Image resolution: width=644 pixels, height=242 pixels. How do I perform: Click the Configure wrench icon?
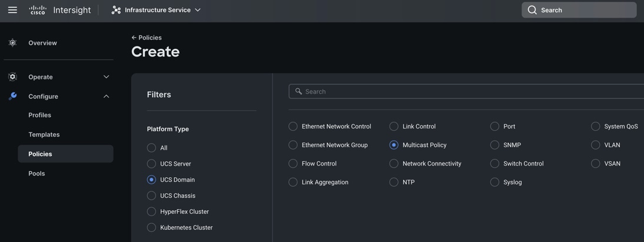[12, 96]
